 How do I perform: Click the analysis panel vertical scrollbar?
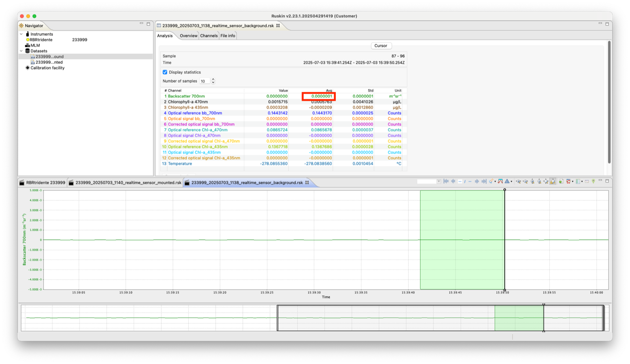609,102
